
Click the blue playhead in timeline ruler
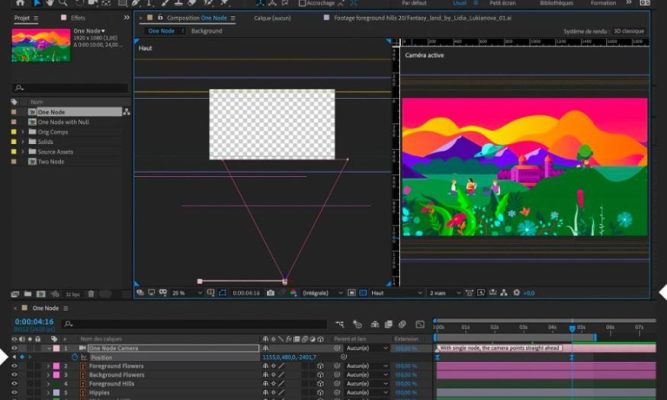(572, 328)
